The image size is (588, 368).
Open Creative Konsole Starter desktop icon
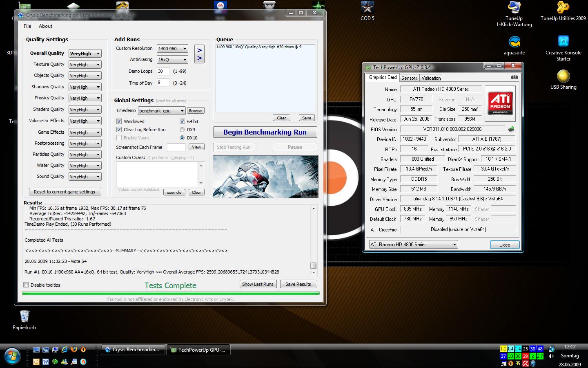click(x=563, y=48)
